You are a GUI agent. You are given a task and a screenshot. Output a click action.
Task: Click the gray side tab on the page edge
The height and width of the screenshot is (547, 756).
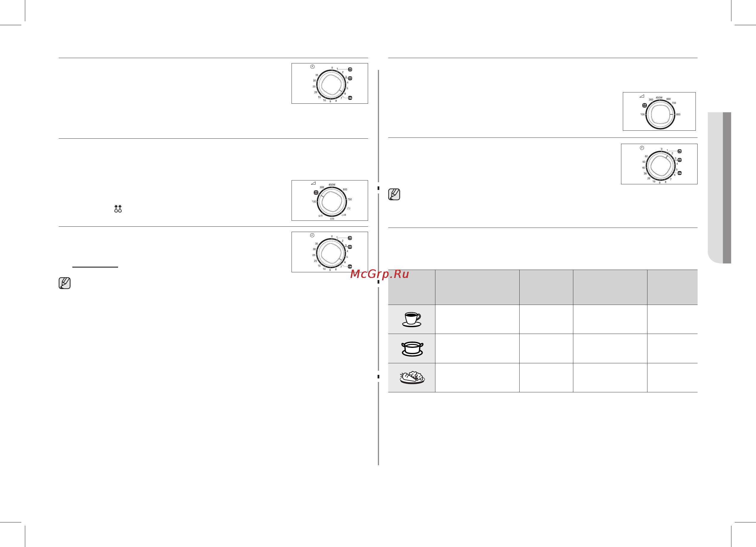tap(719, 188)
